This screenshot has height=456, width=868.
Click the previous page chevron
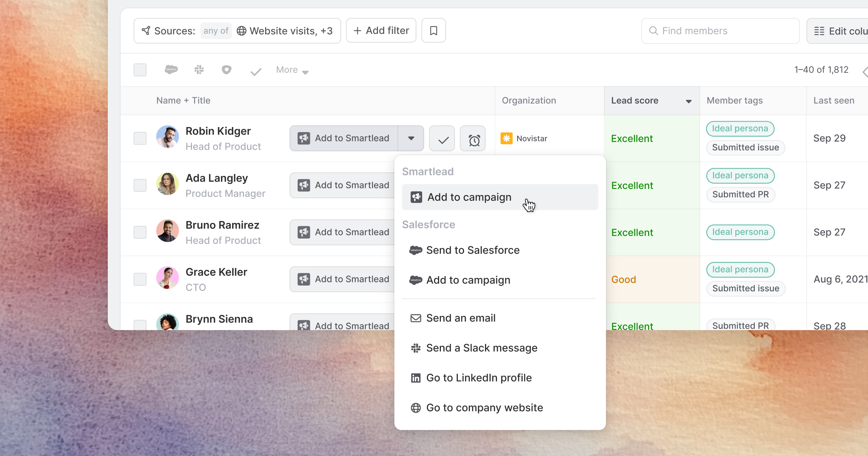point(865,72)
